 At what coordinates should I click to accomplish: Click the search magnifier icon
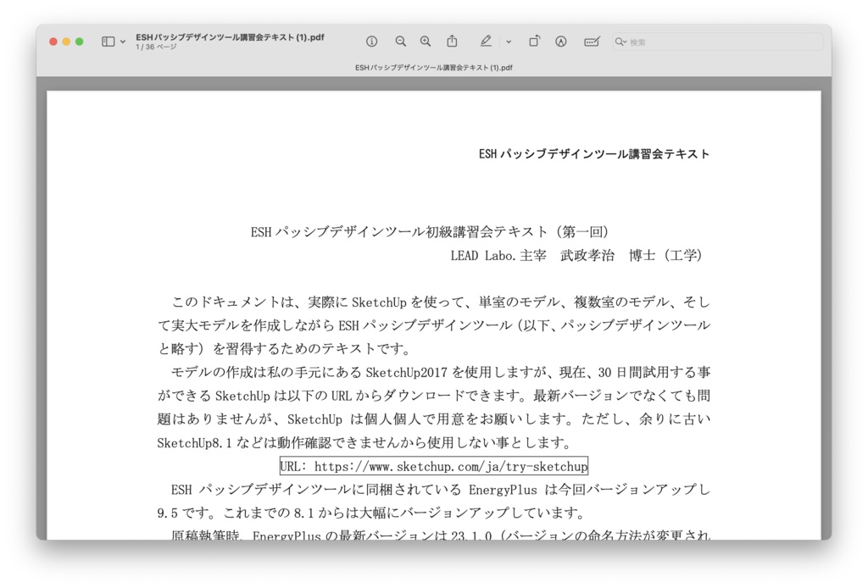[620, 42]
